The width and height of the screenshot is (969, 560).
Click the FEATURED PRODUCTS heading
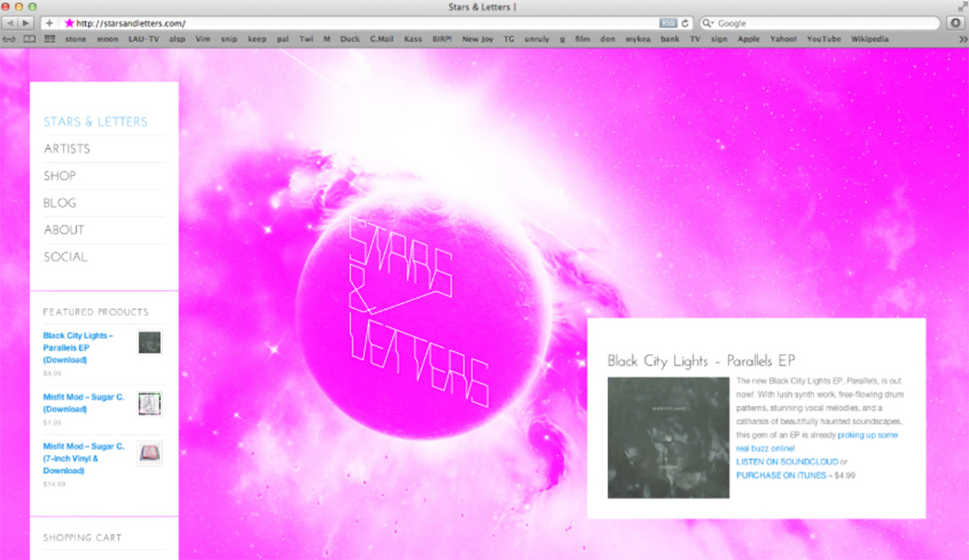click(x=96, y=311)
